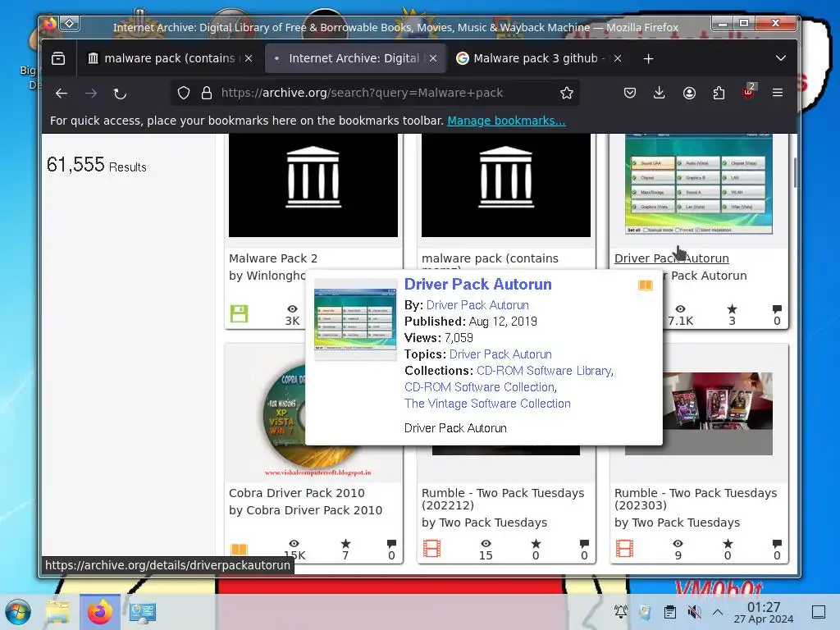Click the reviews comment icon on Driver Pack Autorun card
This screenshot has width=840, height=630.
click(x=777, y=309)
